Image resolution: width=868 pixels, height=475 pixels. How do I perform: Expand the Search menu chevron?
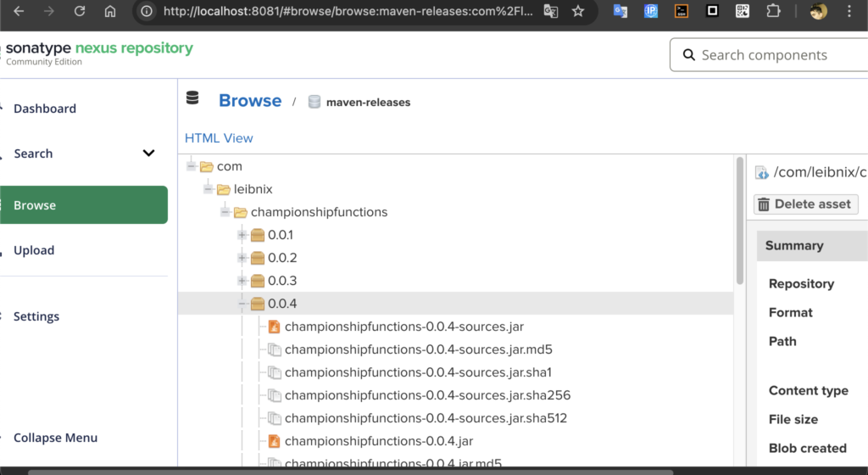[148, 154]
